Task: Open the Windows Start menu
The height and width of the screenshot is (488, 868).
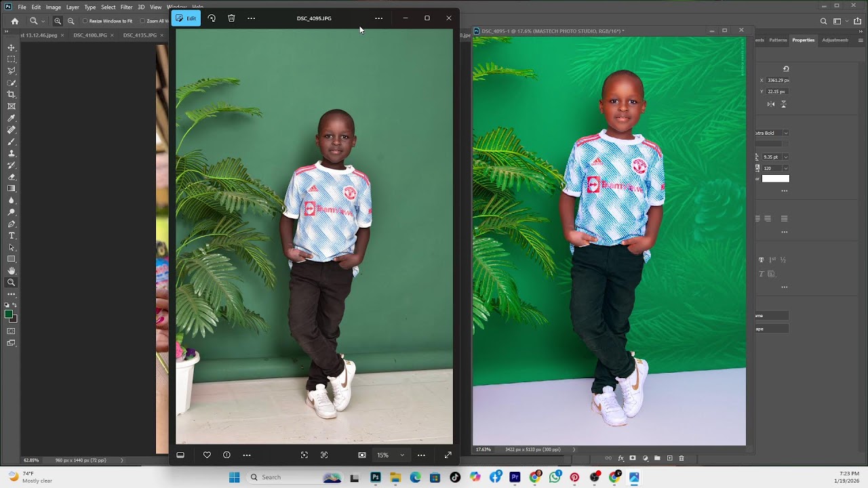Action: coord(235,477)
